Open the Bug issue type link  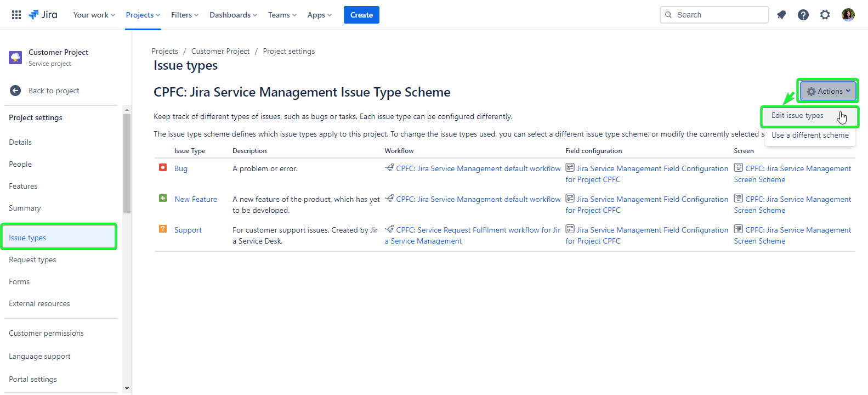tap(181, 168)
